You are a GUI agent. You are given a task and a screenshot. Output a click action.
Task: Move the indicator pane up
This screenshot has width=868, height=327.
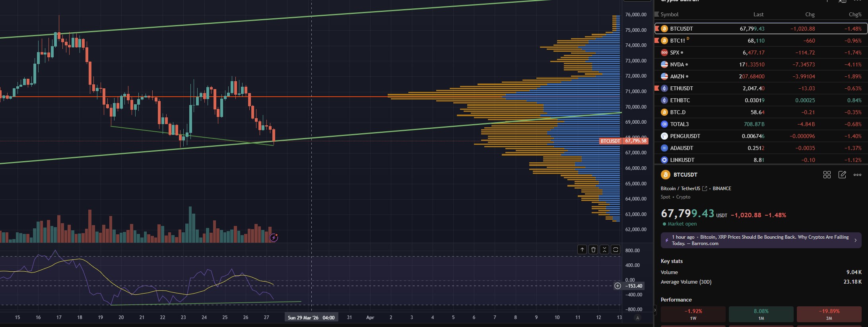582,249
